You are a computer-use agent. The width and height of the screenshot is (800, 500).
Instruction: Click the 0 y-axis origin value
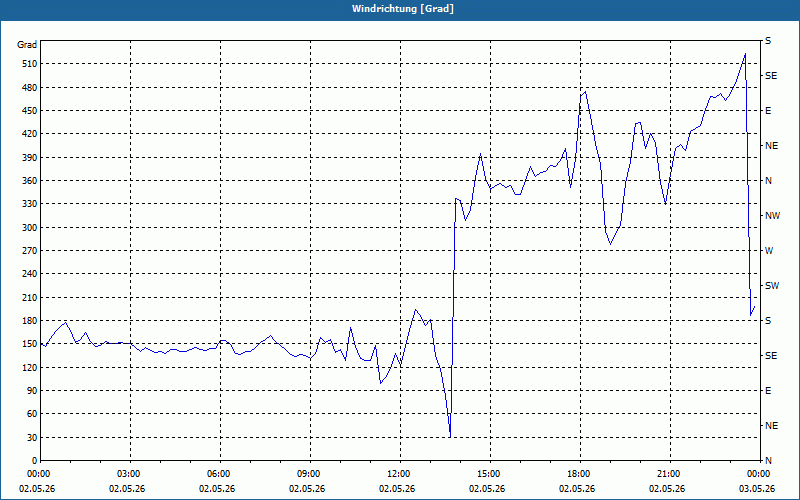click(x=35, y=461)
